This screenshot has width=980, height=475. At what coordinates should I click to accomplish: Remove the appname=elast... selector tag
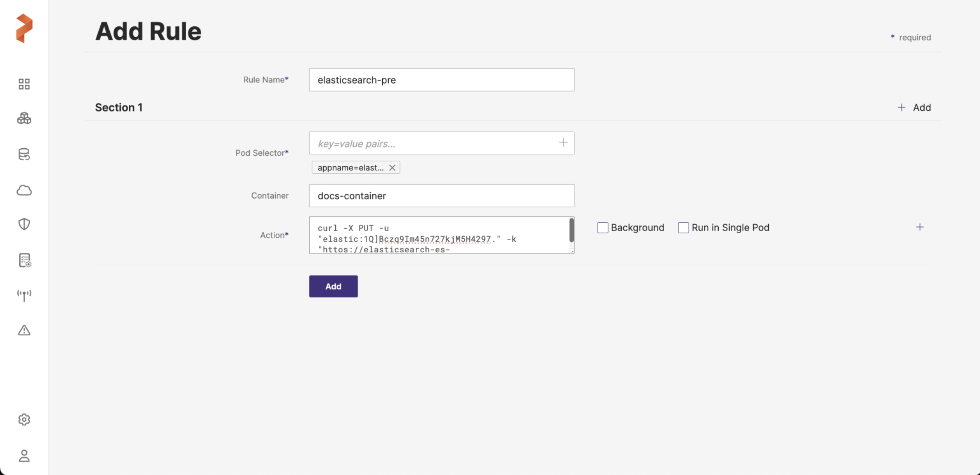pos(392,168)
